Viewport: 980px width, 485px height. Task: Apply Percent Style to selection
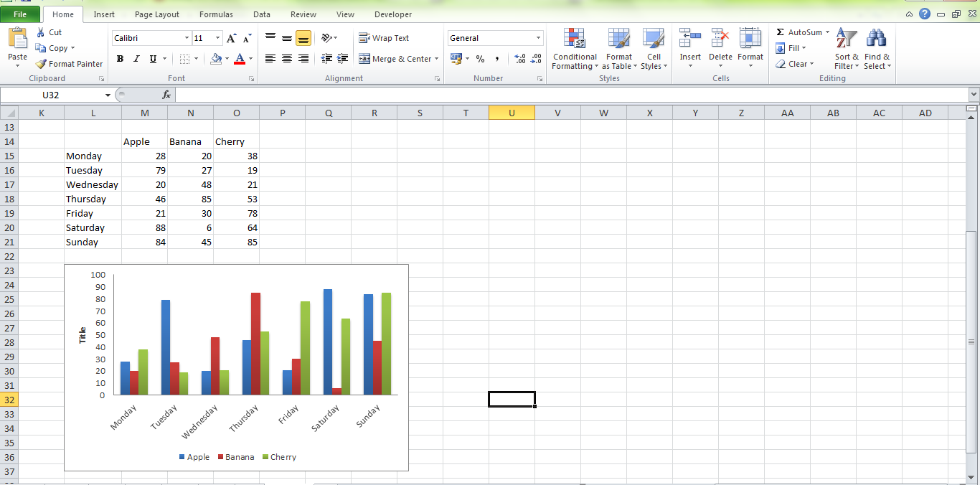click(480, 59)
